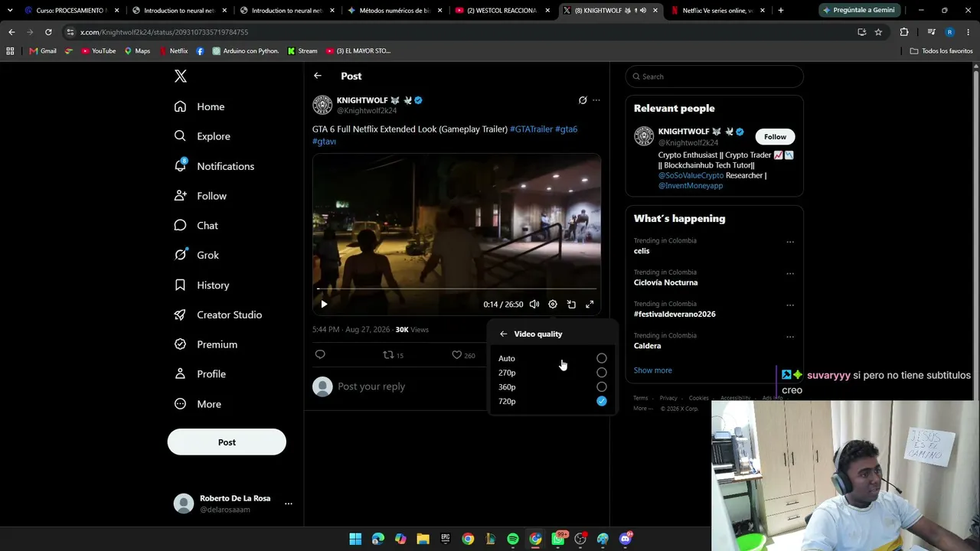Open the Follow people icon in sidebar
980x551 pixels.
click(x=180, y=196)
